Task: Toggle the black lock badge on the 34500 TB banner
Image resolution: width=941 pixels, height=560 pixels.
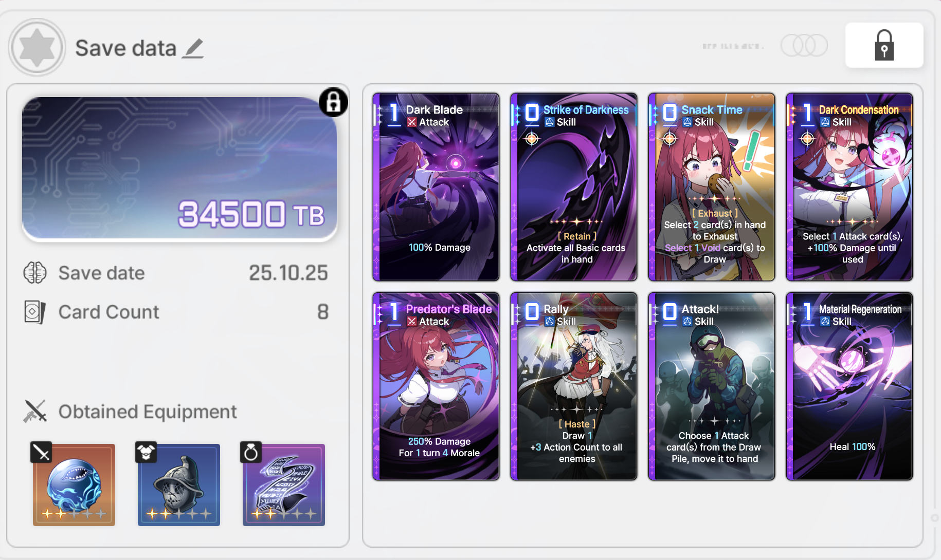Action: [333, 102]
